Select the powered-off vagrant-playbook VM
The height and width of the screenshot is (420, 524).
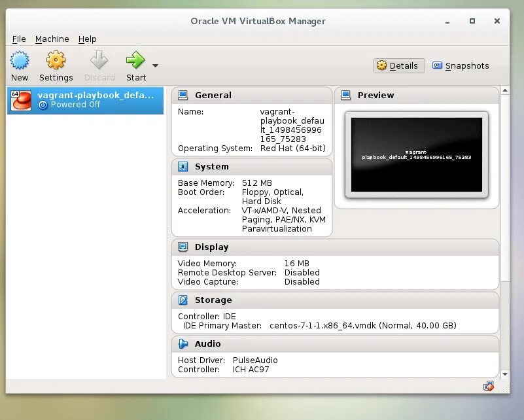point(85,100)
